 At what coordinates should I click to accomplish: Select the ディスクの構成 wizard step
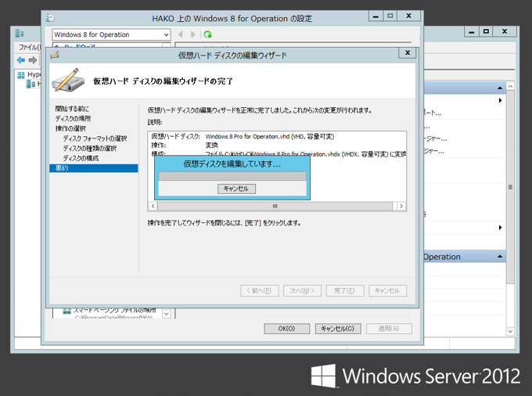pyautogui.click(x=81, y=158)
